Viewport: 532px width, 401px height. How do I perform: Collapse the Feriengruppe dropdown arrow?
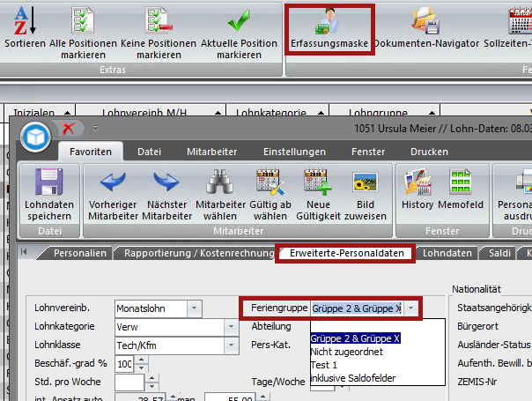pyautogui.click(x=410, y=308)
